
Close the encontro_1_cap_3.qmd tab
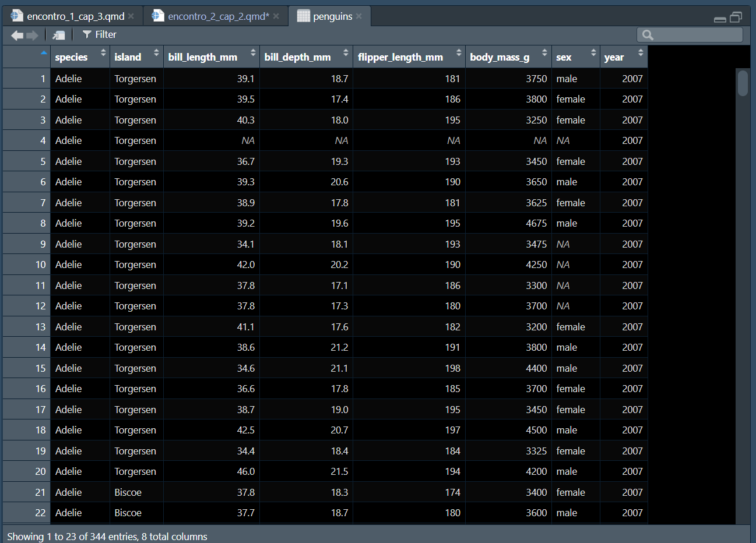tap(131, 16)
